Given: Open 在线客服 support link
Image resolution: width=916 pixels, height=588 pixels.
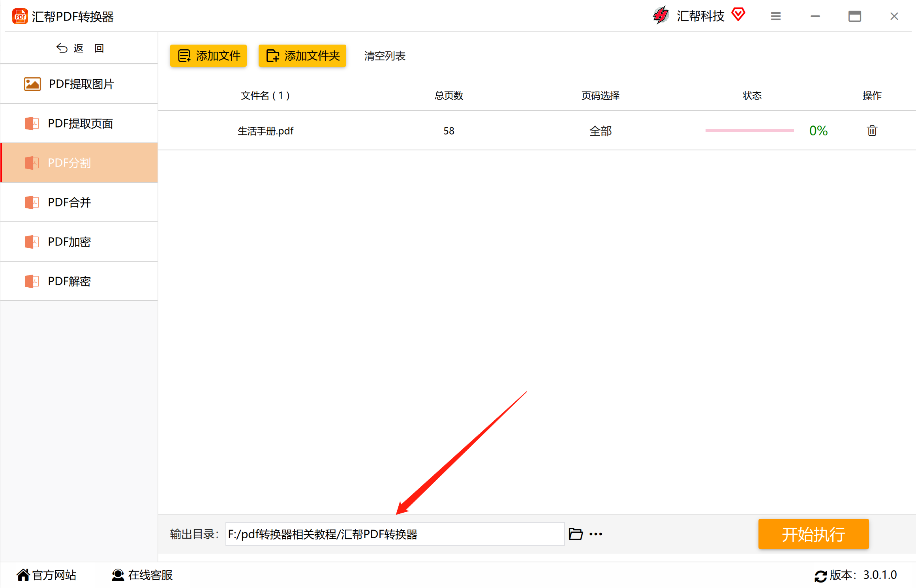Looking at the screenshot, I should tap(142, 575).
